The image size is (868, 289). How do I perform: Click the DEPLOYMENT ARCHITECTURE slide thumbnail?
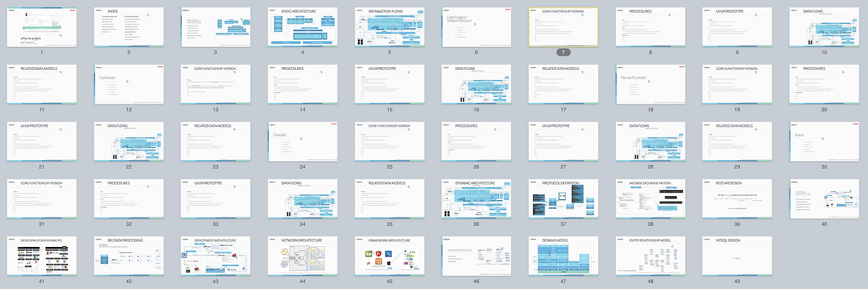pos(216,256)
